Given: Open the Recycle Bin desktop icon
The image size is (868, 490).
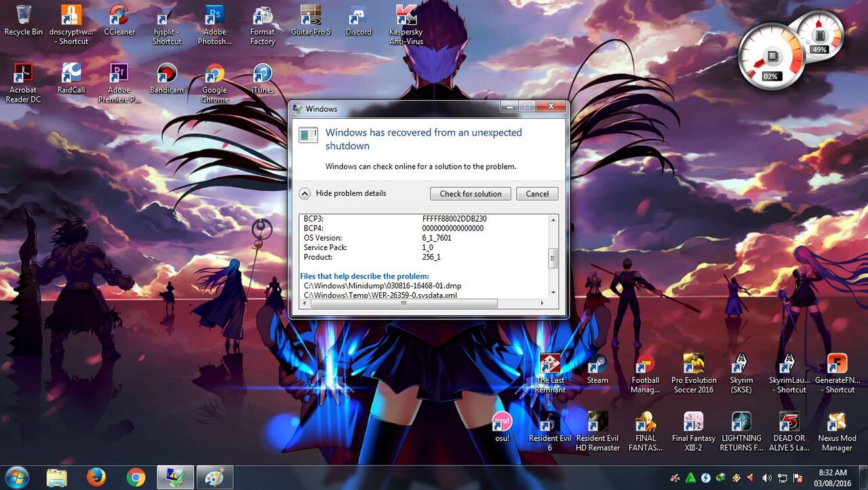Looking at the screenshot, I should (23, 21).
